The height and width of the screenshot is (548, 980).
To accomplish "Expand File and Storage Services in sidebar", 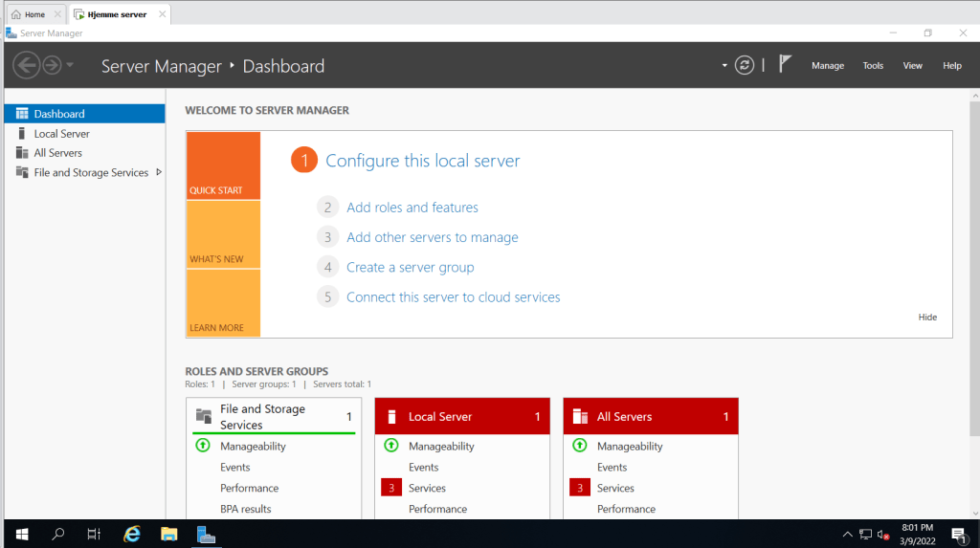I will 159,172.
